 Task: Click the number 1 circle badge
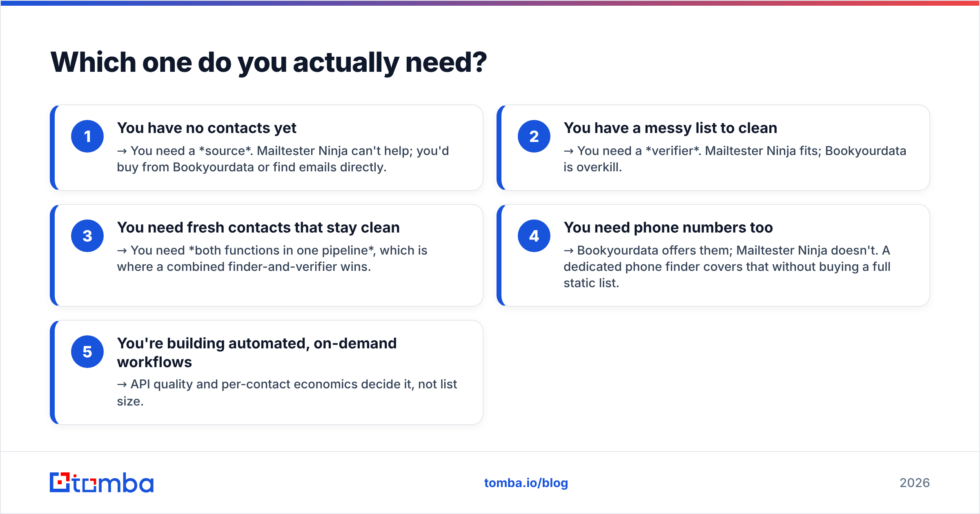pyautogui.click(x=87, y=136)
